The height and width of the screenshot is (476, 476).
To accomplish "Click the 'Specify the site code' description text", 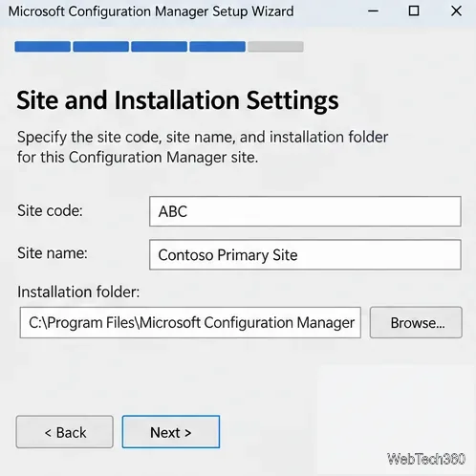I will pyautogui.click(x=203, y=147).
